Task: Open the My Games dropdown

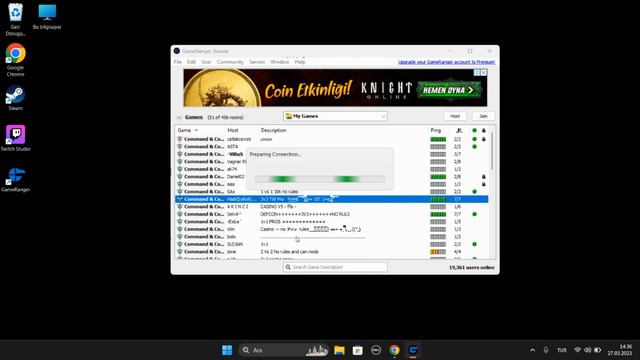Action: tap(335, 116)
